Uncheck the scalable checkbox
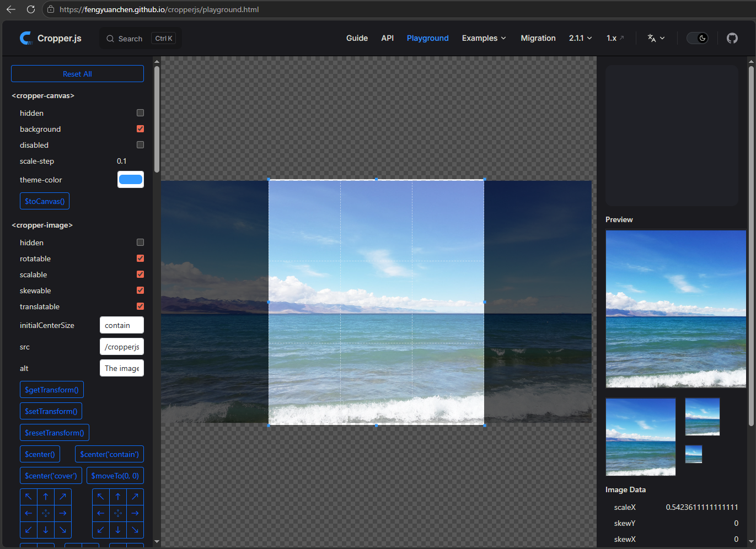The image size is (756, 549). 140,274
